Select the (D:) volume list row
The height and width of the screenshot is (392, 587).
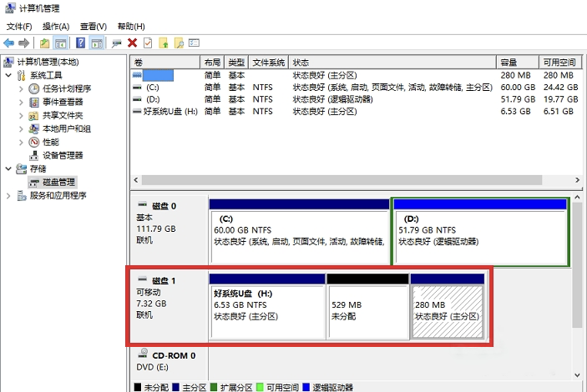356,99
